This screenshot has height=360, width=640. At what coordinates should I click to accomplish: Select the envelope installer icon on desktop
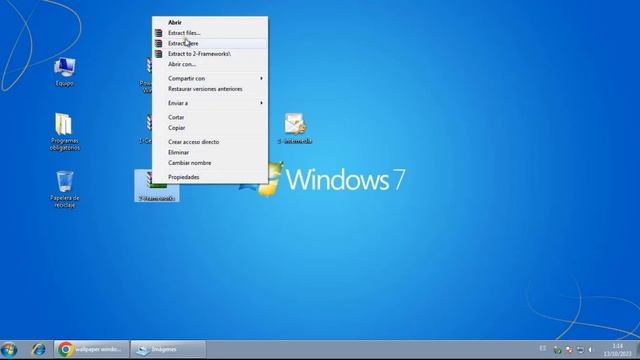(x=295, y=128)
